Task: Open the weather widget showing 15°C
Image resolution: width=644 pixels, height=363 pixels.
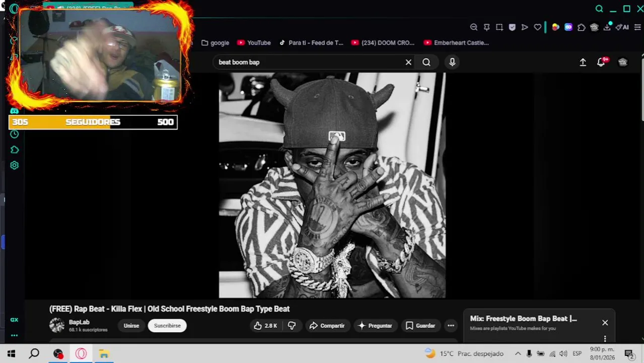Action: (464, 353)
